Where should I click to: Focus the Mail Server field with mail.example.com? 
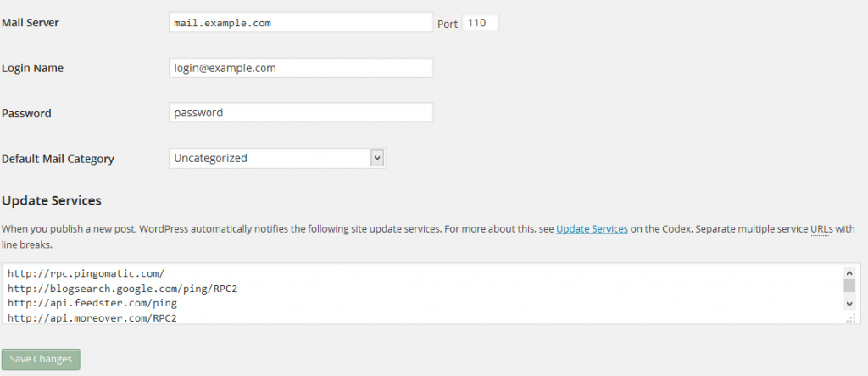tap(301, 23)
